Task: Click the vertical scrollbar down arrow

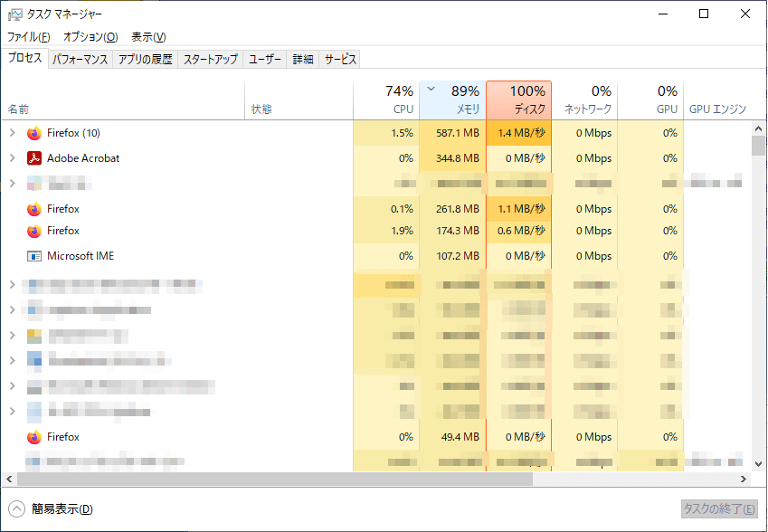Action: 759,464
